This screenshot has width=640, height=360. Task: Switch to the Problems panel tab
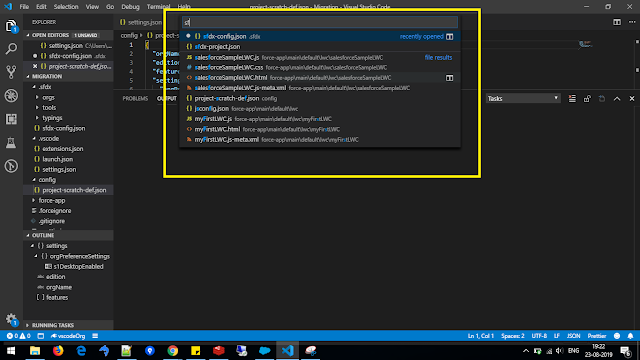click(135, 98)
